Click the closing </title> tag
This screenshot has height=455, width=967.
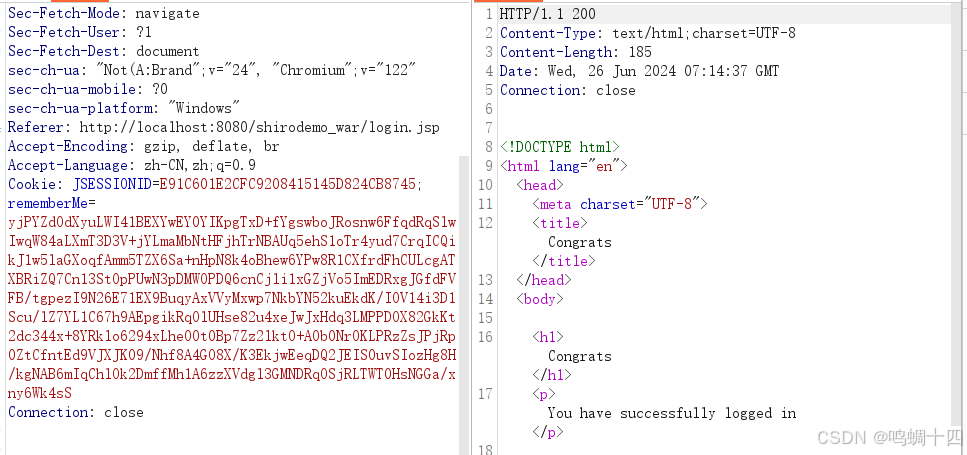pyautogui.click(x=564, y=261)
